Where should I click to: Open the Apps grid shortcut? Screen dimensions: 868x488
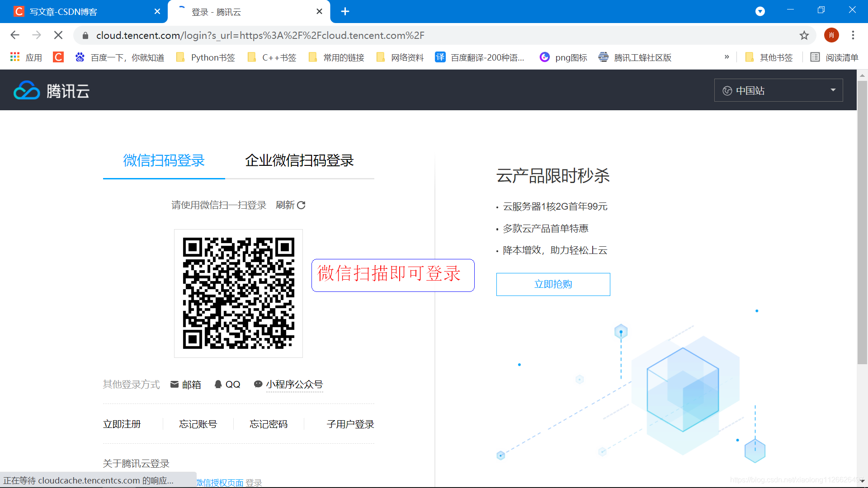pos(26,57)
